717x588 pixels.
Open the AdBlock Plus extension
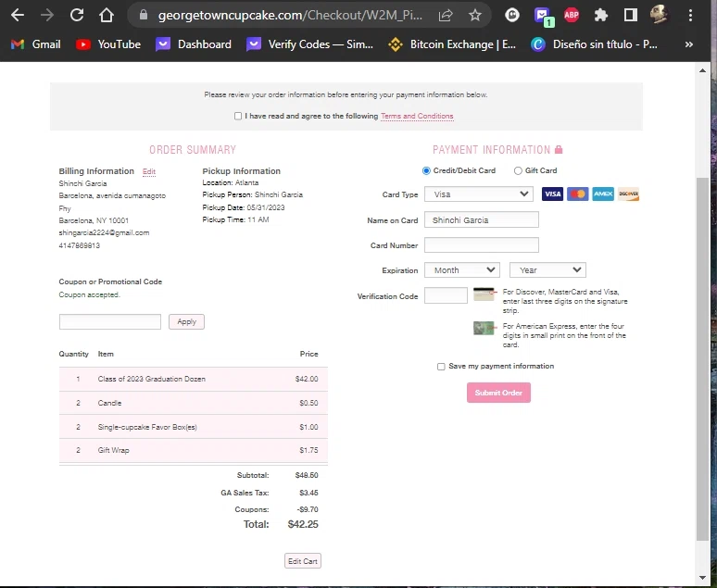tap(572, 15)
